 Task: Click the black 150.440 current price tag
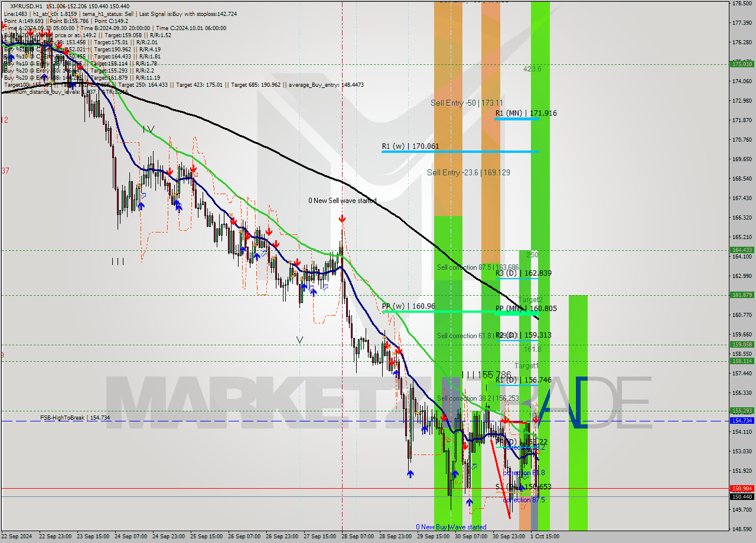(742, 496)
